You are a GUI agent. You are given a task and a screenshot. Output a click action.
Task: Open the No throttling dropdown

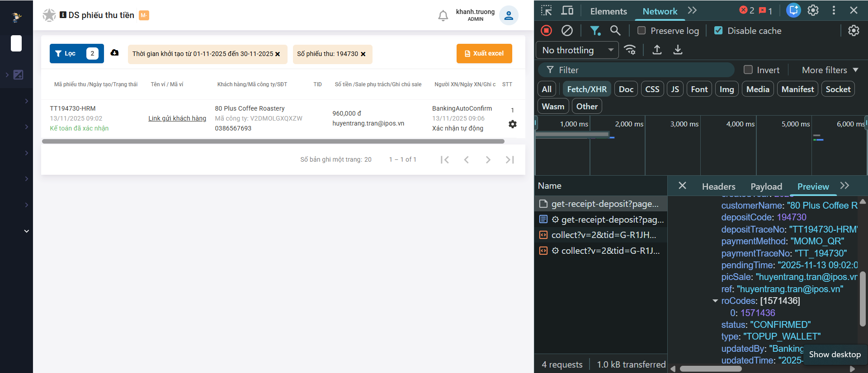(x=577, y=50)
